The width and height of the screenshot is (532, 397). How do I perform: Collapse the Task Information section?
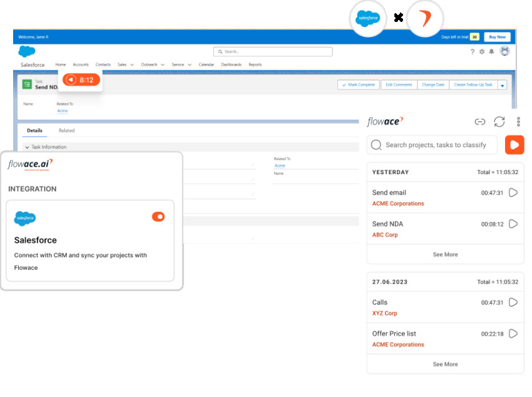(27, 147)
